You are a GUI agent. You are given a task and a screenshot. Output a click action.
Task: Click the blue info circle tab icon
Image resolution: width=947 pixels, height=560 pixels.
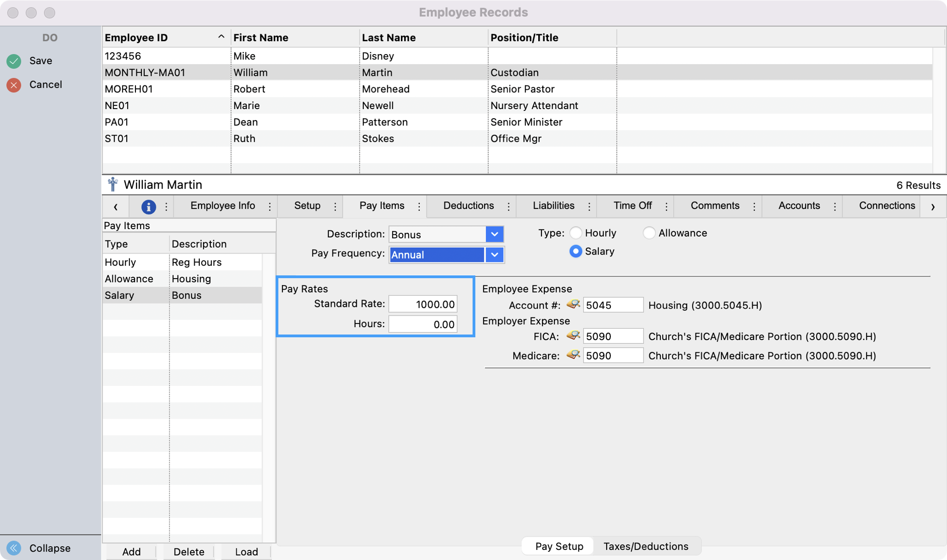[x=148, y=207]
